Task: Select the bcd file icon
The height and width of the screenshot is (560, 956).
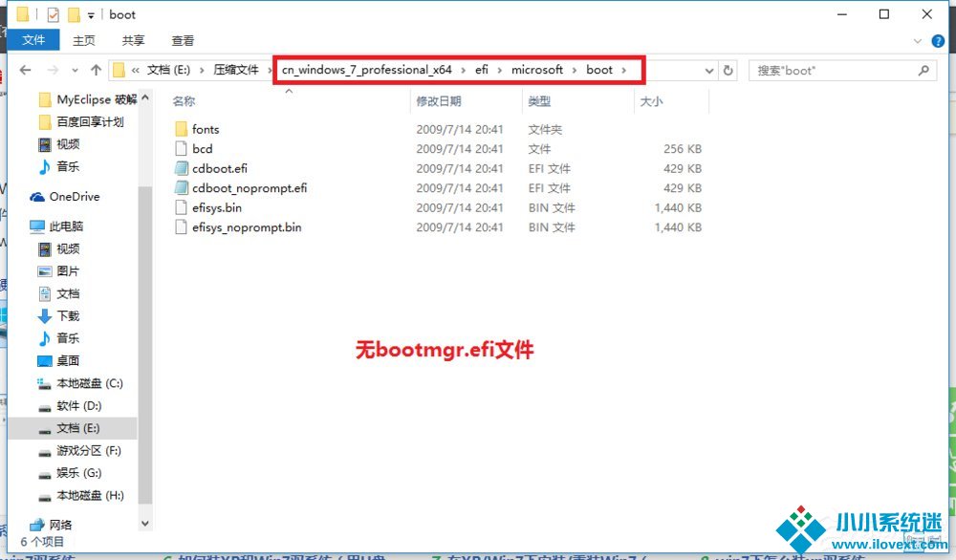Action: pyautogui.click(x=181, y=149)
